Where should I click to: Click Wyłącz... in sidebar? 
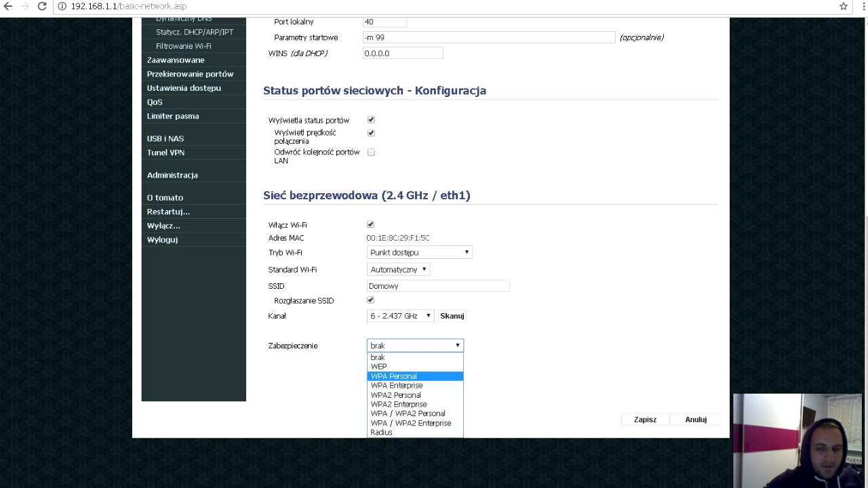click(163, 226)
